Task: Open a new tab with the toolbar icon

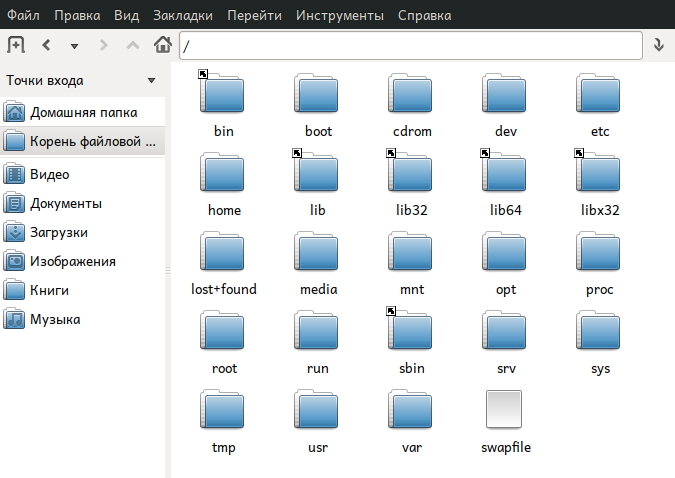Action: [x=16, y=45]
